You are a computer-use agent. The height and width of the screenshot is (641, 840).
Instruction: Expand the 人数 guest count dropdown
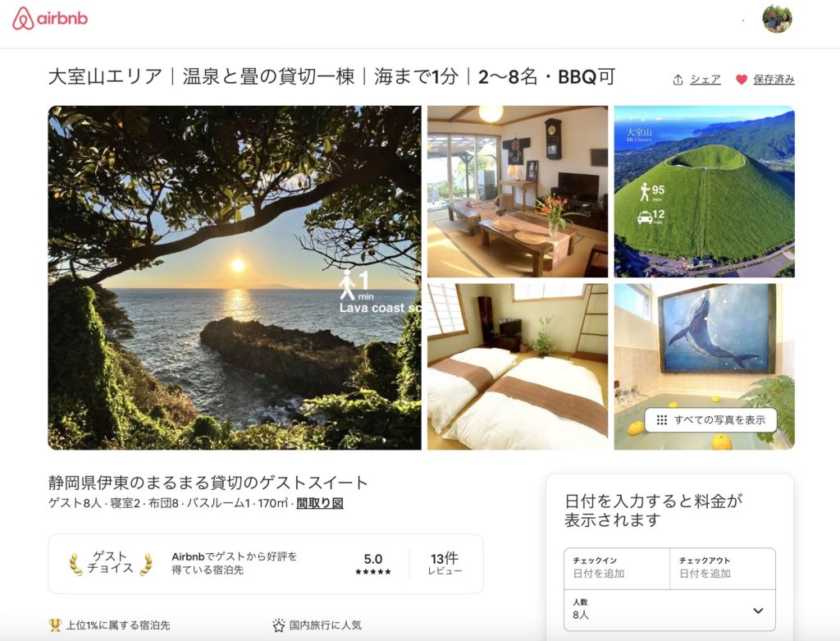click(669, 611)
